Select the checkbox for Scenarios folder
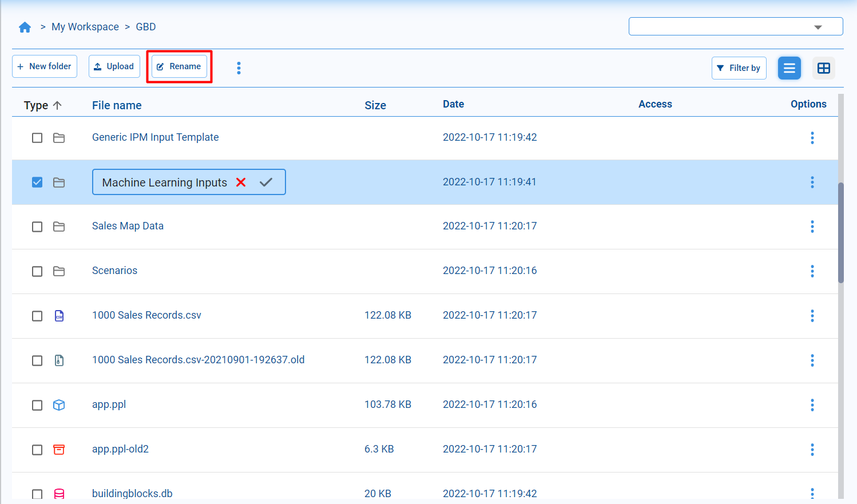 pos(37,271)
